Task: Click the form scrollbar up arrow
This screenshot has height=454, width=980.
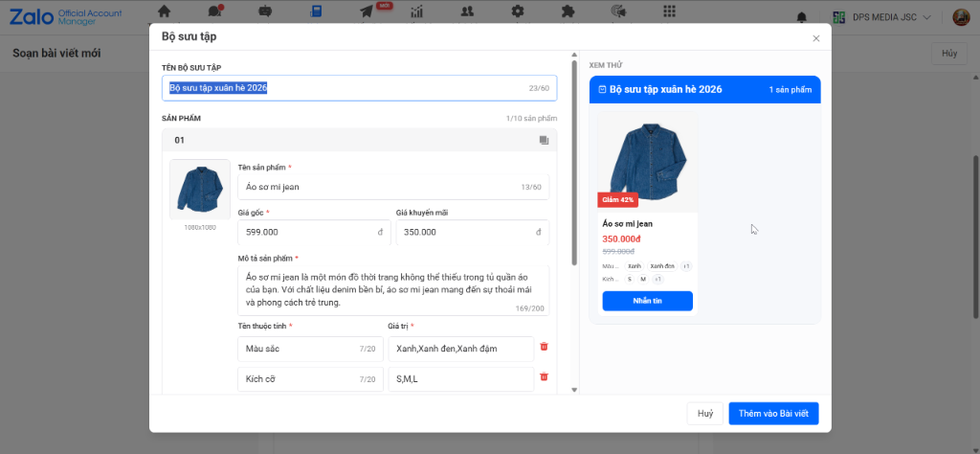Action: click(x=574, y=56)
